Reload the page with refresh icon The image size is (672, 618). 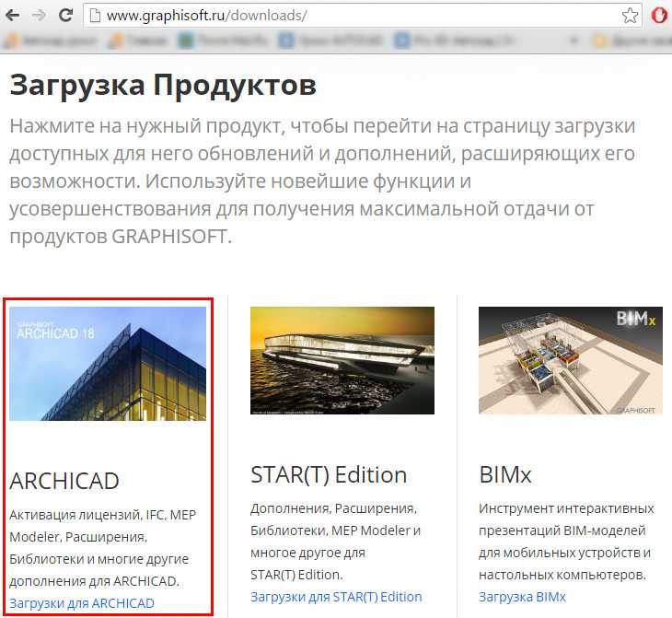(65, 16)
